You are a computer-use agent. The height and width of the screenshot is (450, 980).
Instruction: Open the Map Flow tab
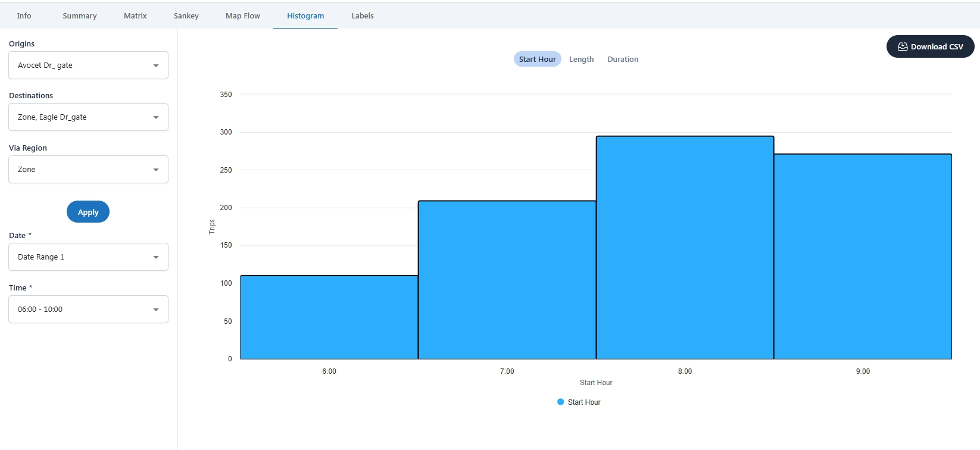[x=243, y=15]
